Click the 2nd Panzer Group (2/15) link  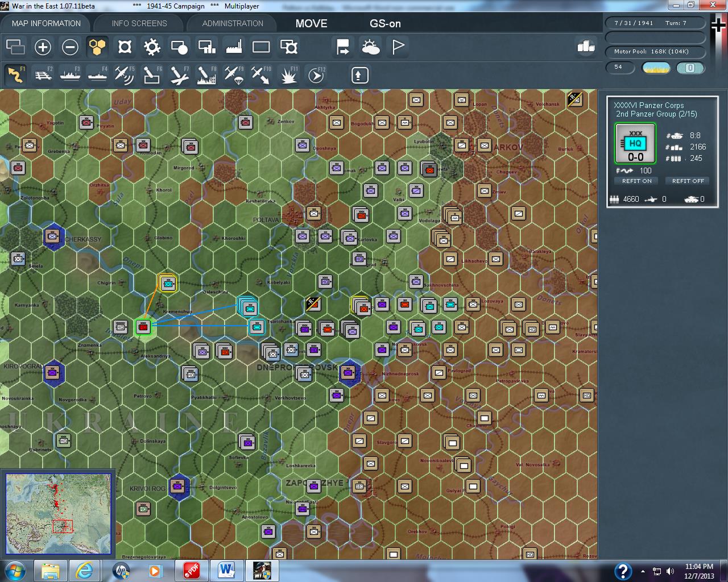[656, 114]
